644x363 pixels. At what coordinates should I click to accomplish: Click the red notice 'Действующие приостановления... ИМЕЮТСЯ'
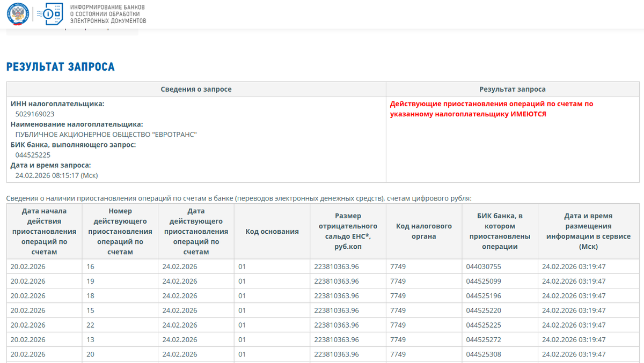[492, 109]
